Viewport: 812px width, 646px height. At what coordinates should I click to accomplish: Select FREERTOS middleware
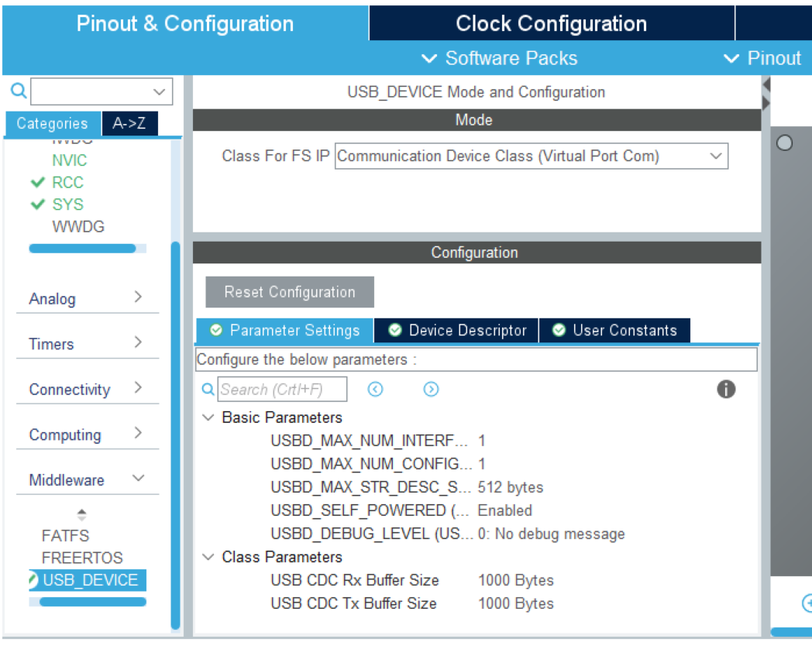pyautogui.click(x=82, y=558)
